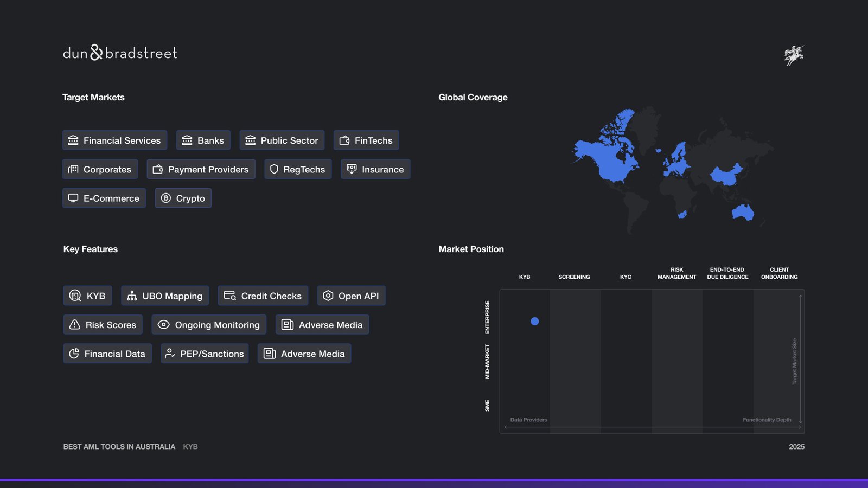Viewport: 868px width, 488px height.
Task: Click the bitcoin icon in Crypto tag
Action: click(x=166, y=198)
